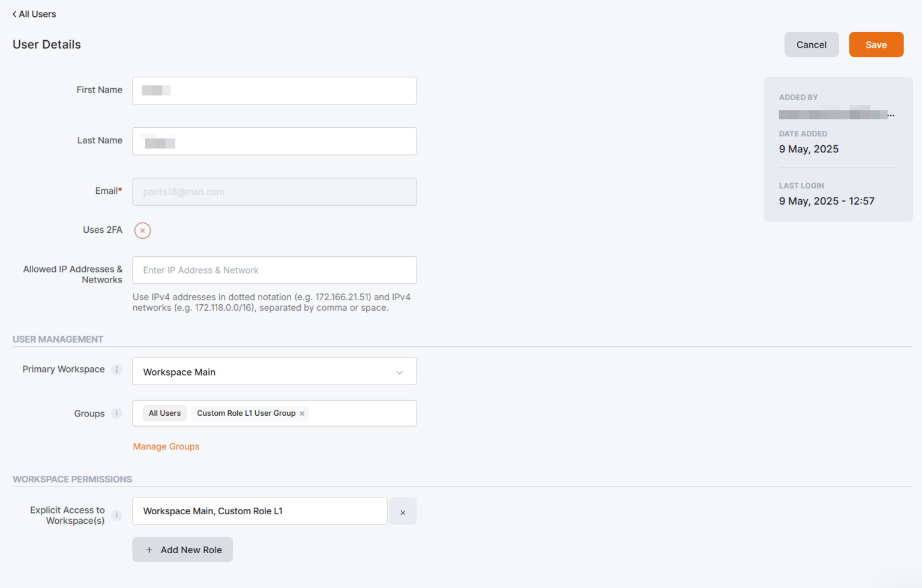
Task: Save the user details
Action: coord(876,44)
